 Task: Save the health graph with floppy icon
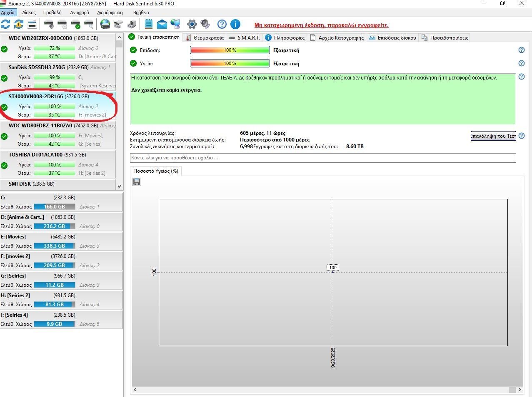[137, 182]
